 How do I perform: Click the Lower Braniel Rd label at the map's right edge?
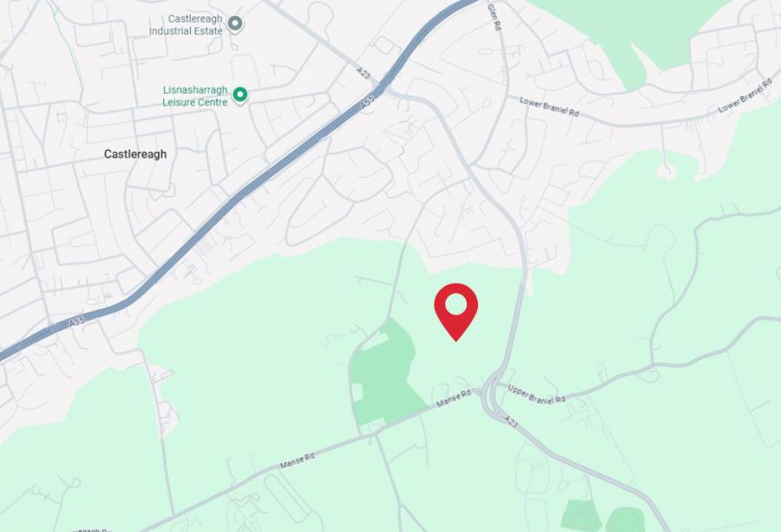coord(745,96)
